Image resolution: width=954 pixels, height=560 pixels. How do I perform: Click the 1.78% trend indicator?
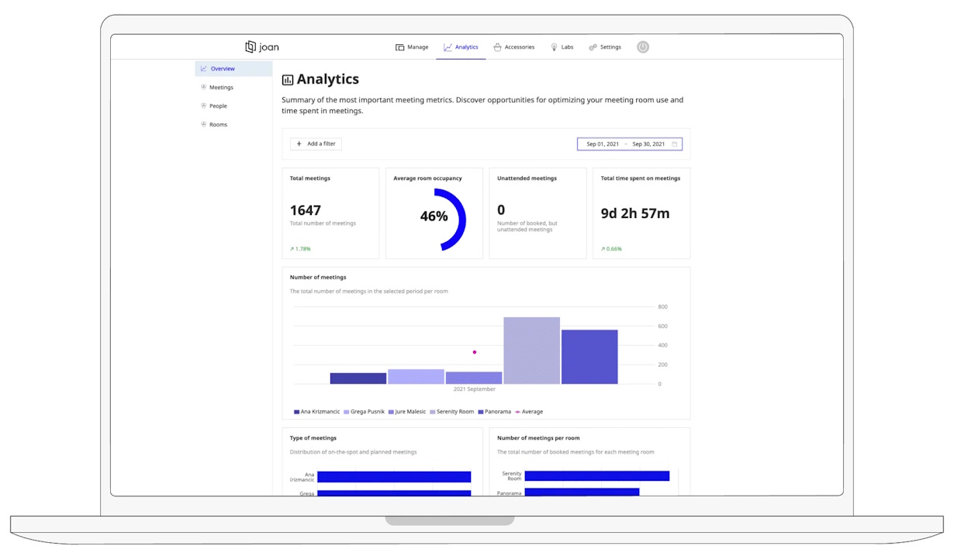(300, 249)
